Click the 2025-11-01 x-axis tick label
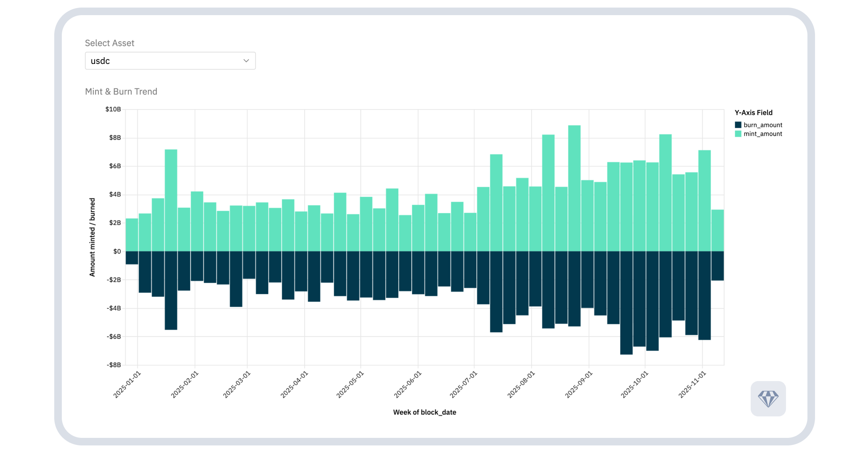The height and width of the screenshot is (453, 868). pyautogui.click(x=692, y=384)
